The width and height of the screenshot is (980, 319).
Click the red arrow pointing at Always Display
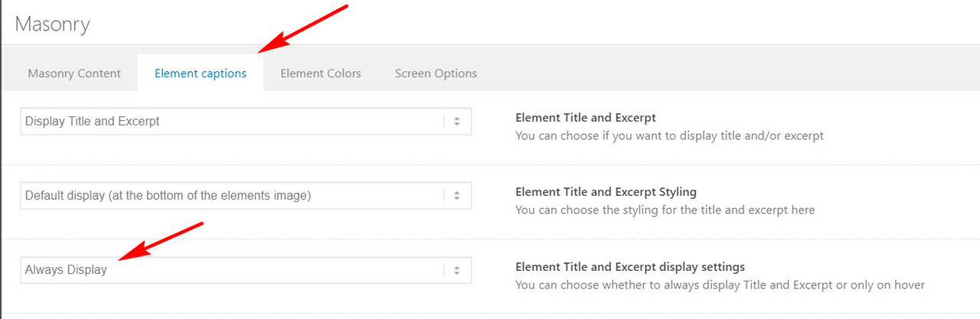coord(162,242)
